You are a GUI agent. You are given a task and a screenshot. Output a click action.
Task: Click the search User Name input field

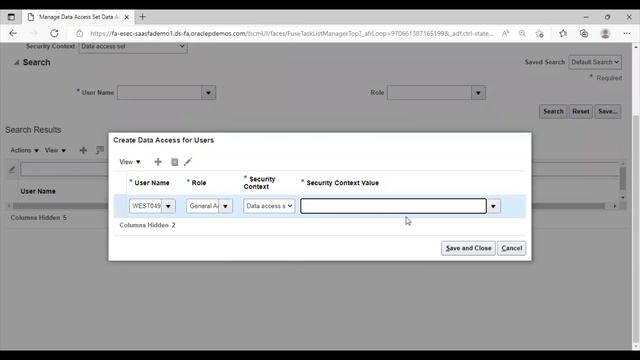[160, 93]
